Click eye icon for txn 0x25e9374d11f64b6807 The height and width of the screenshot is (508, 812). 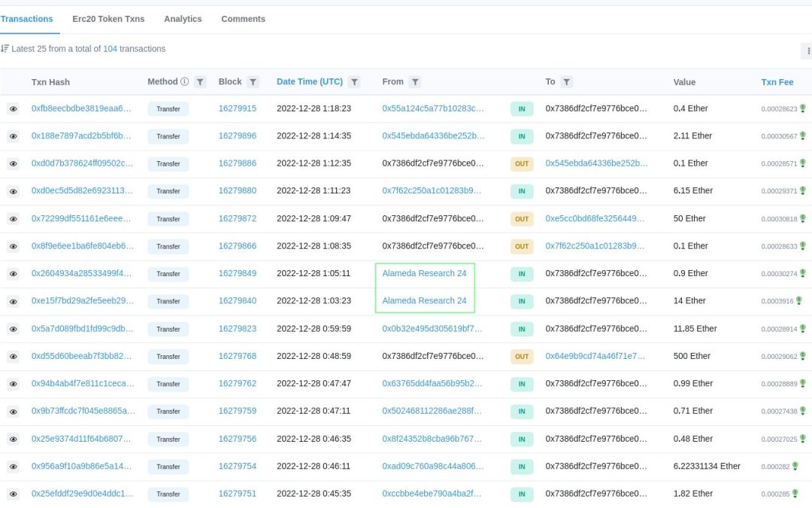coord(13,439)
